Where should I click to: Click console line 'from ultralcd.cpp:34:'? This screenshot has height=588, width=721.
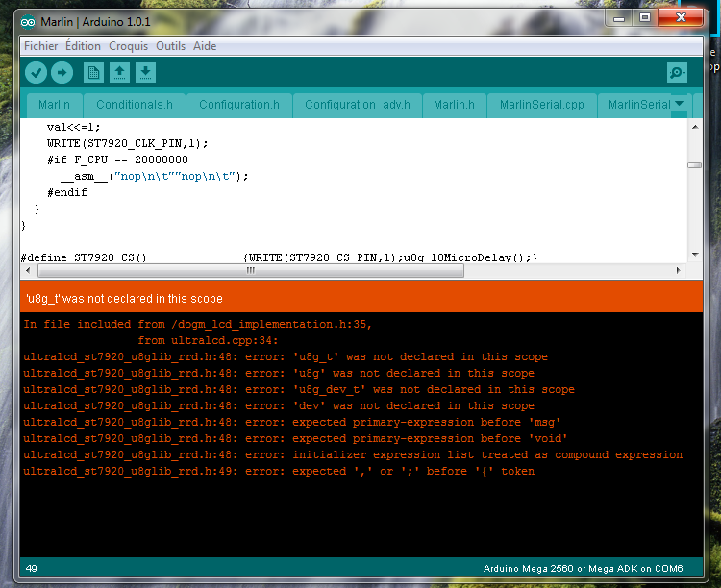tap(208, 341)
